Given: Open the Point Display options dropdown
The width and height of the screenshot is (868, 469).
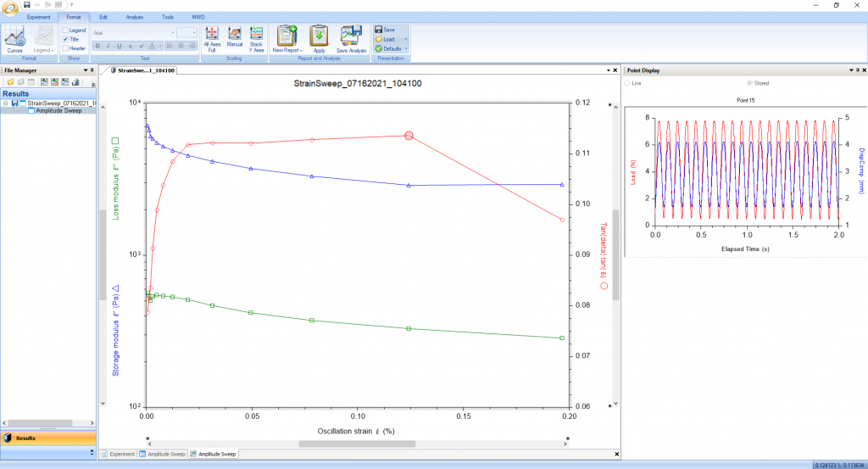Looking at the screenshot, I should tap(851, 70).
